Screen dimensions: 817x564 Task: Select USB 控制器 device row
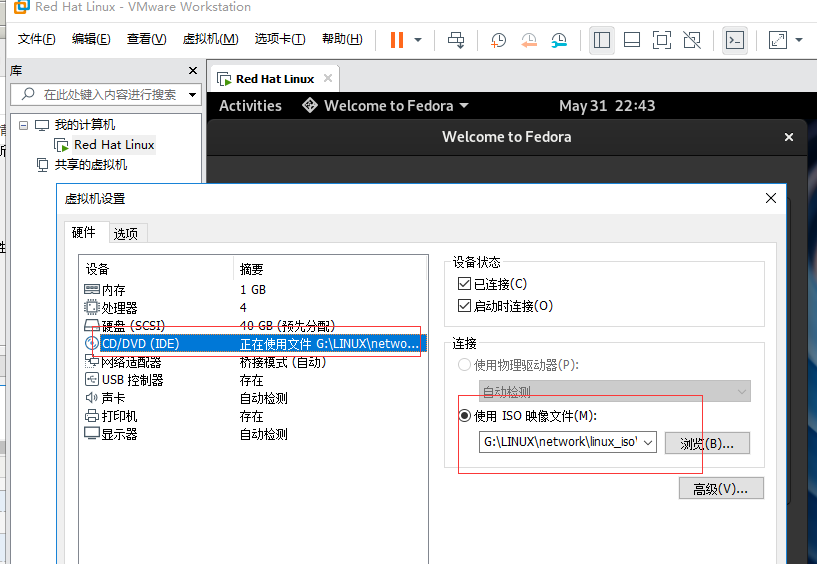(x=253, y=380)
